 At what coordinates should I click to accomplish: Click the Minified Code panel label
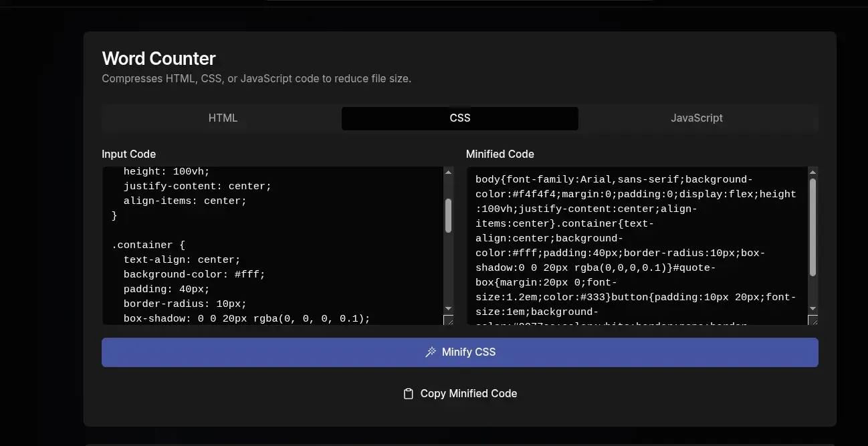pos(500,154)
